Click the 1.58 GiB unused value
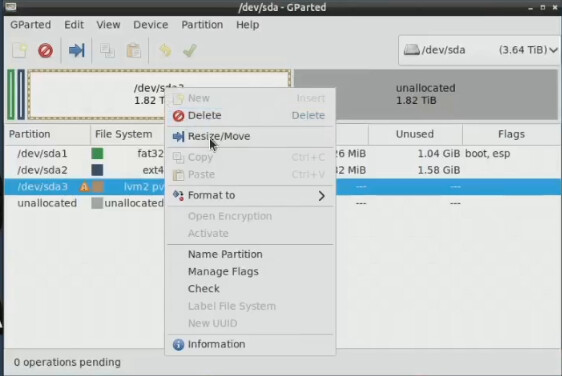The image size is (562, 376). tap(439, 170)
